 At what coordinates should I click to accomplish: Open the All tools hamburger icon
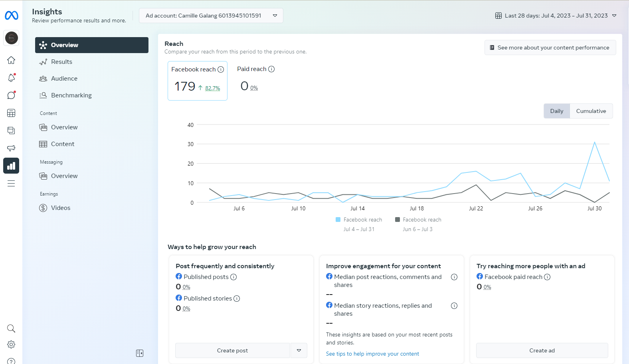tap(11, 183)
